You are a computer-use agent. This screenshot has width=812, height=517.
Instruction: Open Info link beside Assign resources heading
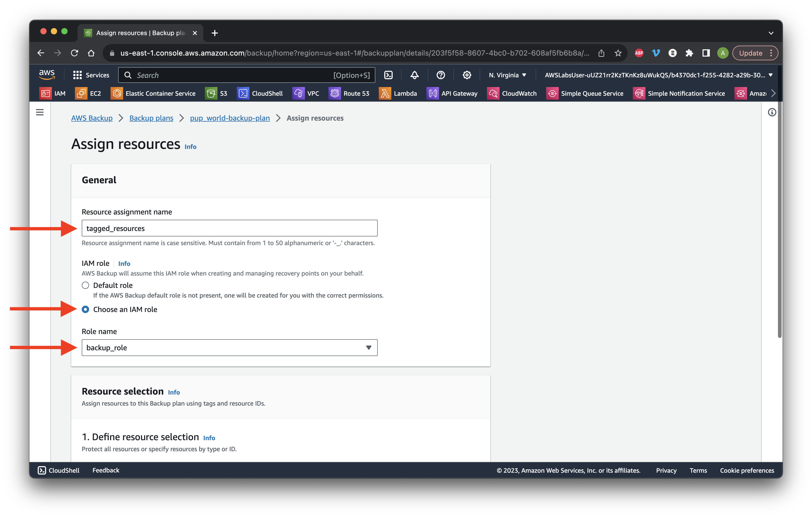click(190, 147)
